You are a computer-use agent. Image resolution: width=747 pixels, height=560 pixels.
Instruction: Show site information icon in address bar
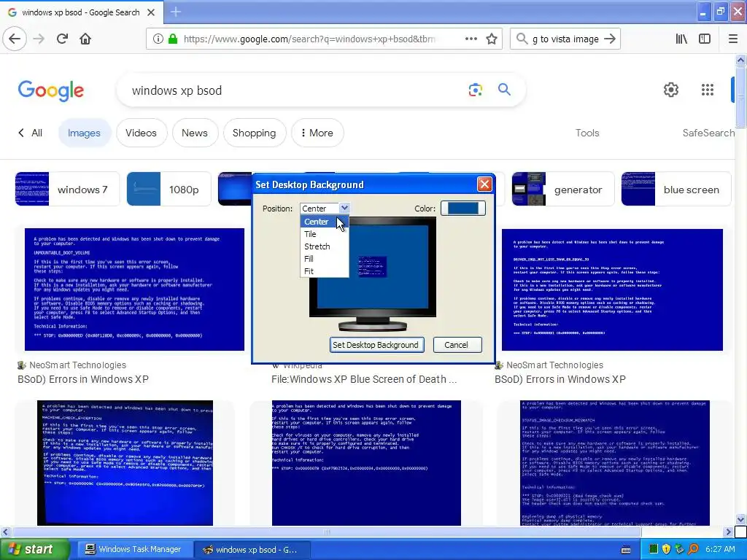pyautogui.click(x=158, y=39)
